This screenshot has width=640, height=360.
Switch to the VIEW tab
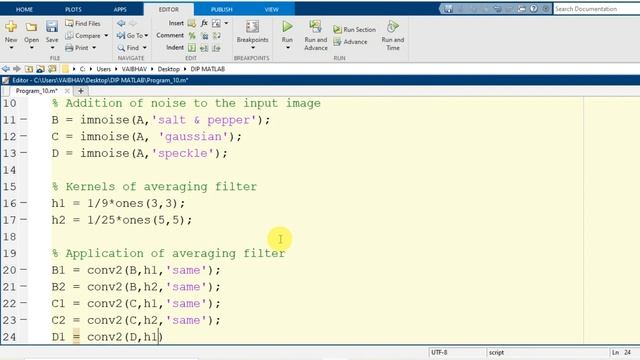[271, 9]
